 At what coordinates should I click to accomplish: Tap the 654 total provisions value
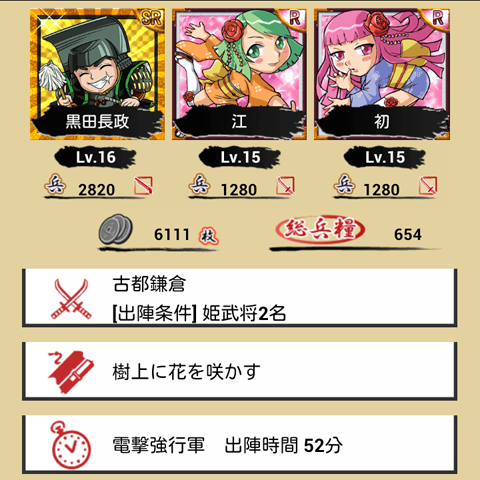408,234
